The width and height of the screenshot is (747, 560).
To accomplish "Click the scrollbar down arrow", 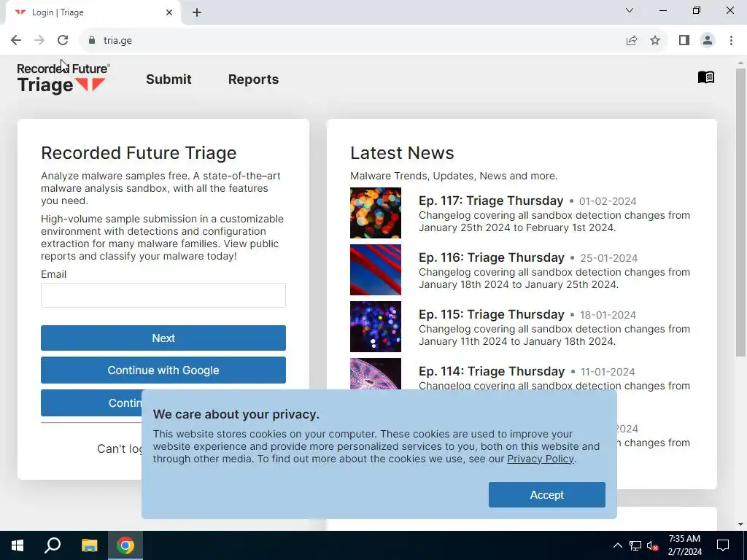I will tap(740, 524).
